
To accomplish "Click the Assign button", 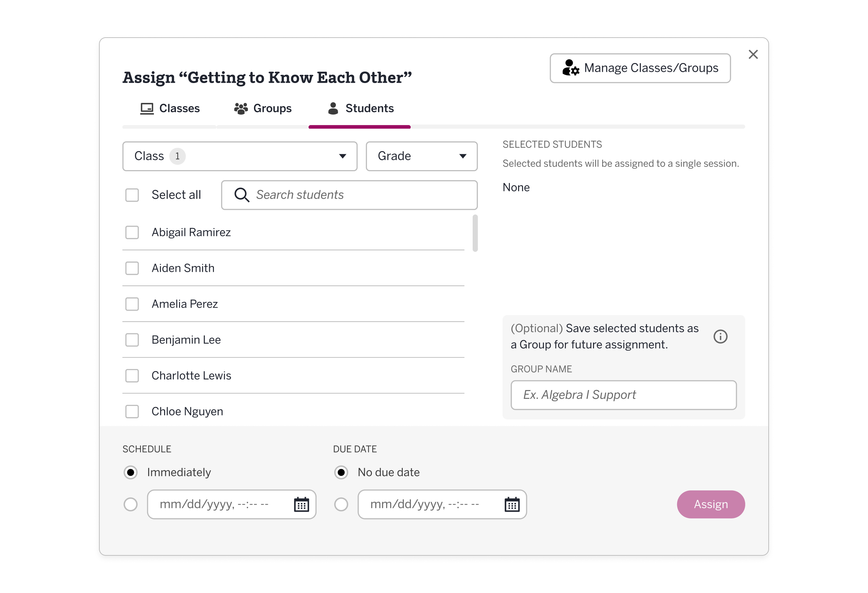I will (x=710, y=504).
